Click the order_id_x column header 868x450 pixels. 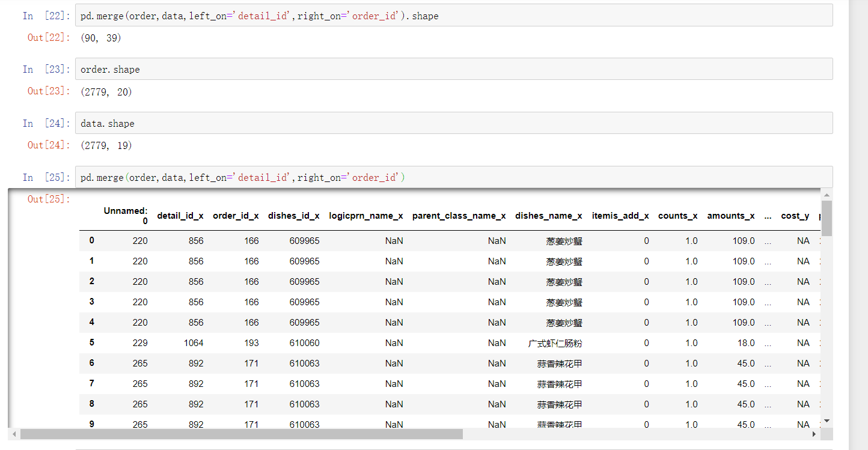tap(236, 216)
